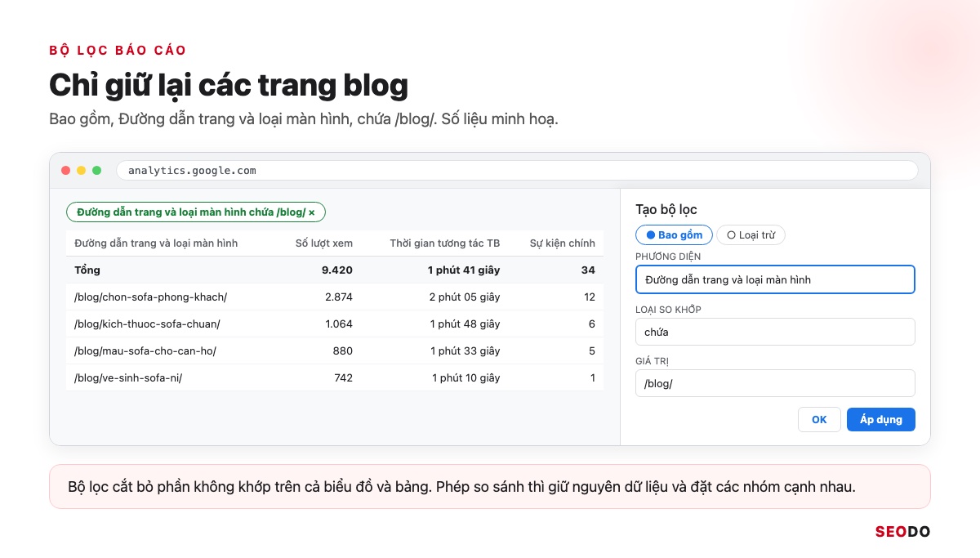Click the 1 phút 48 giây value
Screen dimensions: 980x558
pos(465,324)
